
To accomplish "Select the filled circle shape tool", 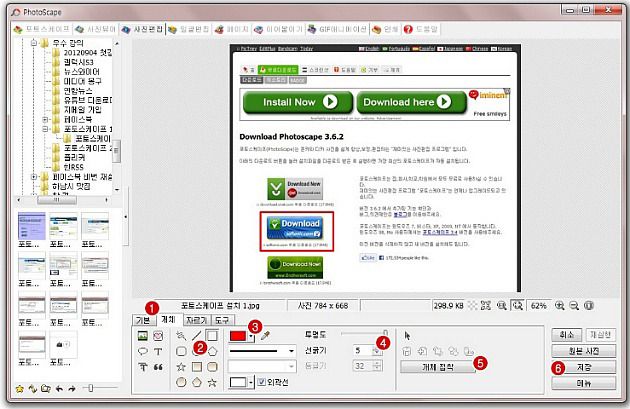I will point(181,382).
